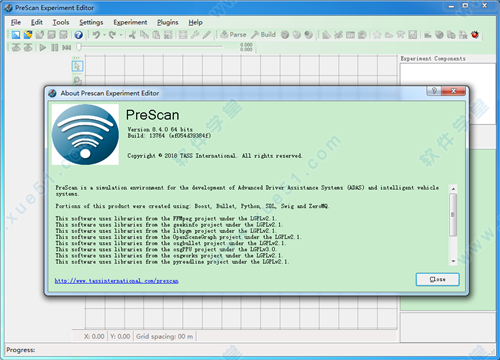Click the Paste clipboard icon
500x360 pixels.
(x=156, y=35)
